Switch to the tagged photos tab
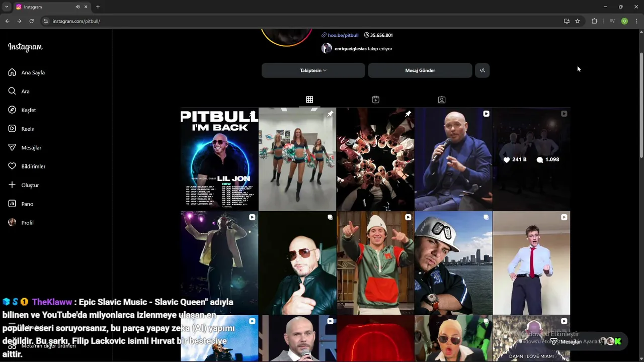Image resolution: width=644 pixels, height=362 pixels. click(x=442, y=100)
